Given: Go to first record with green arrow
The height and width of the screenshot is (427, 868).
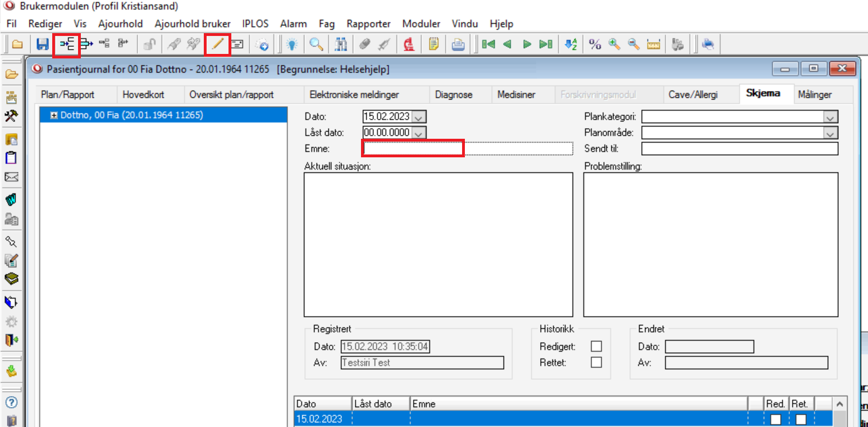Looking at the screenshot, I should point(488,44).
